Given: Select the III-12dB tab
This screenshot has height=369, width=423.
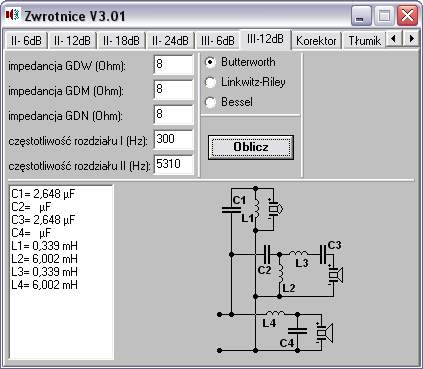Looking at the screenshot, I should point(265,39).
